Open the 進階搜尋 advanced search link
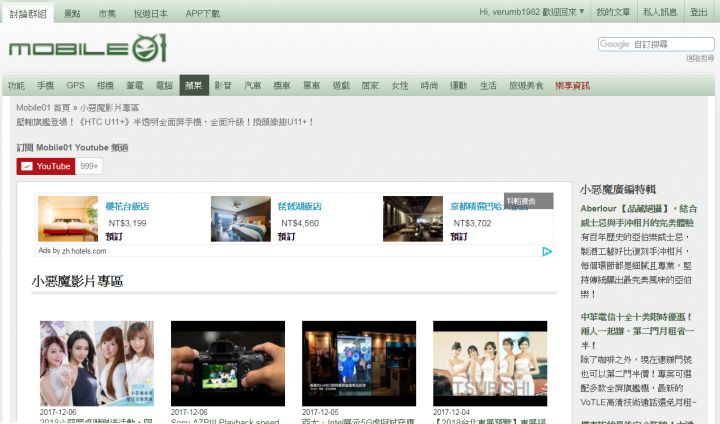This screenshot has width=720, height=424. click(x=700, y=58)
